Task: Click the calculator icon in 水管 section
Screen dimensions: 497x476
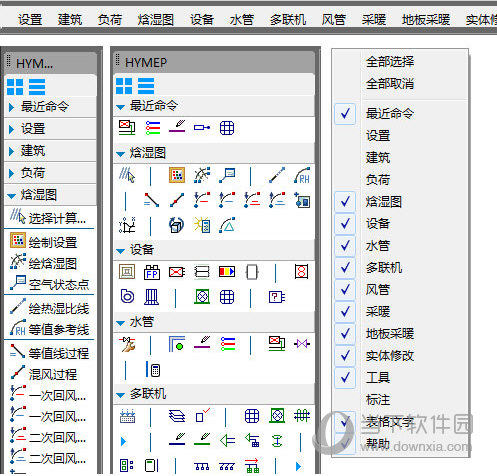Action: (x=154, y=369)
